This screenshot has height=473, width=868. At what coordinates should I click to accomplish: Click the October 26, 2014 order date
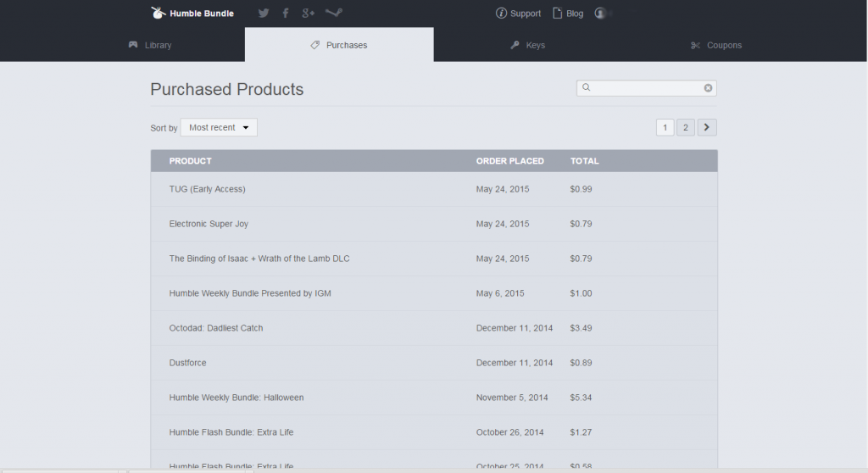(x=509, y=432)
